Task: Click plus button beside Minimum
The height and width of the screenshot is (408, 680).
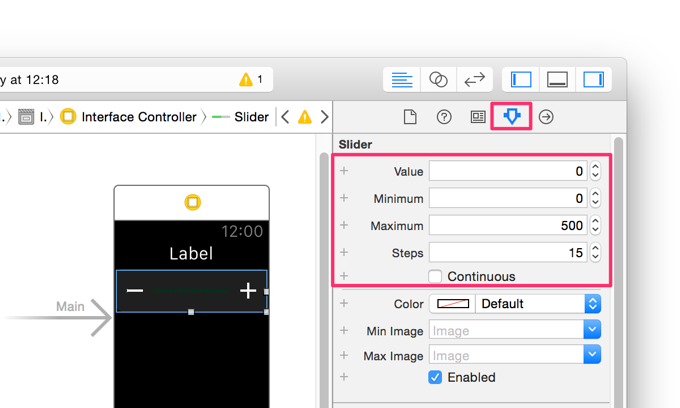Action: point(344,198)
